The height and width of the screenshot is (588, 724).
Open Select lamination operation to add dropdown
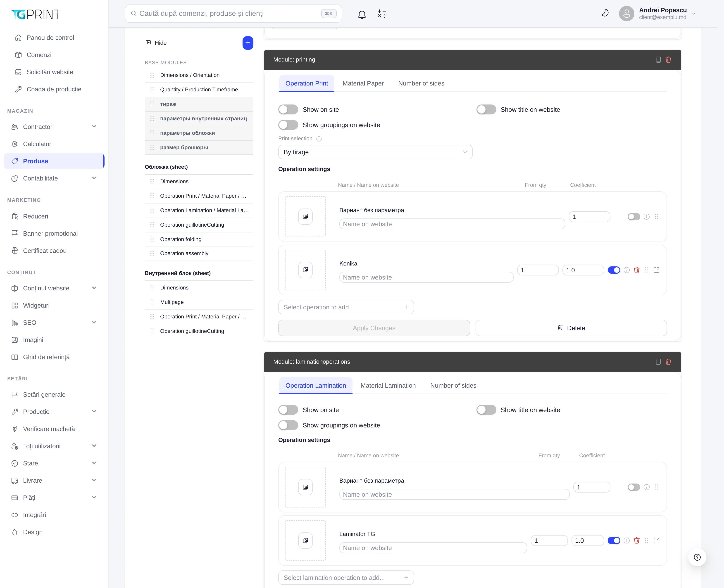pyautogui.click(x=346, y=578)
